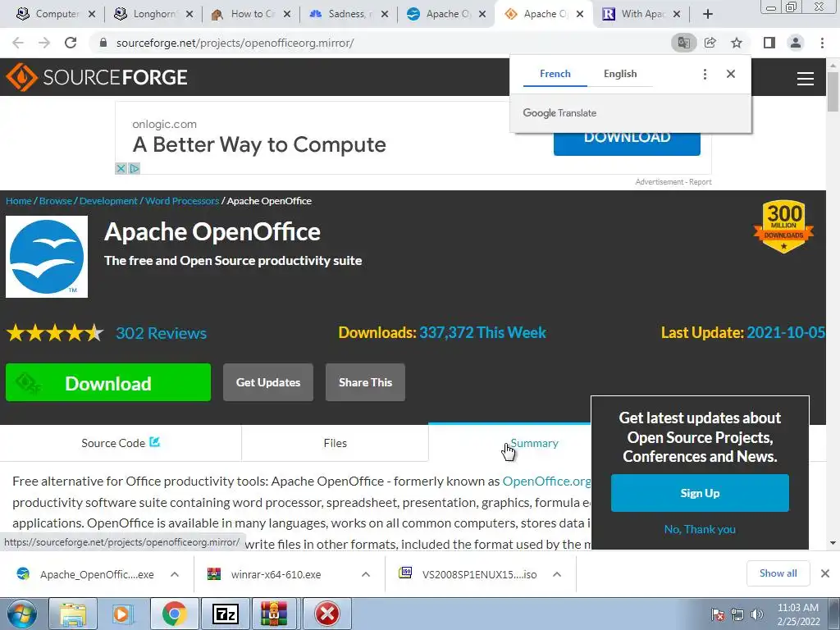Click the SourceForge logo

97,77
